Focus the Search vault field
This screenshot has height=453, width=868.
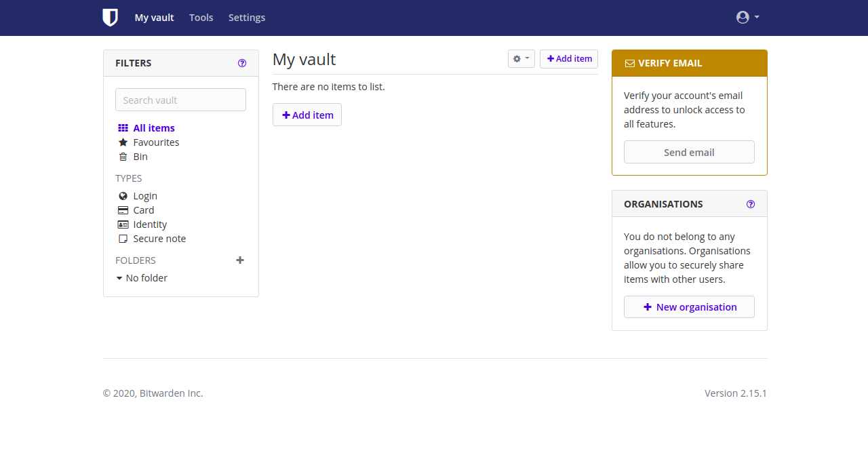[180, 100]
